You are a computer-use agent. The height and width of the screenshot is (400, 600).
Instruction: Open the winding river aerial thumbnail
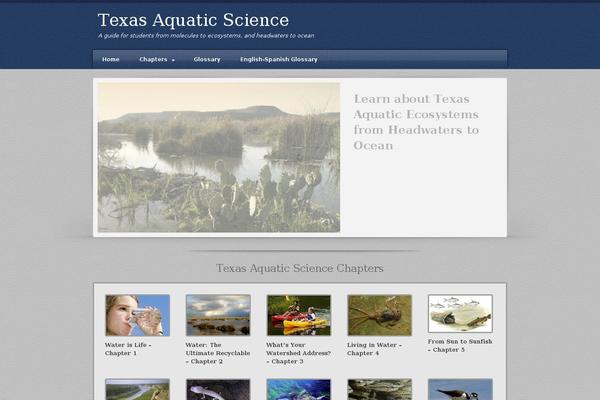click(138, 389)
